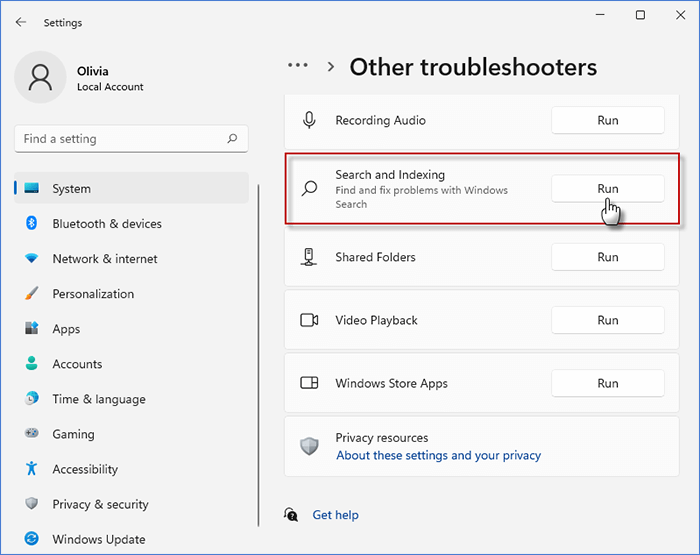Open Gaming settings
Image resolution: width=700 pixels, height=555 pixels.
pyautogui.click(x=73, y=434)
